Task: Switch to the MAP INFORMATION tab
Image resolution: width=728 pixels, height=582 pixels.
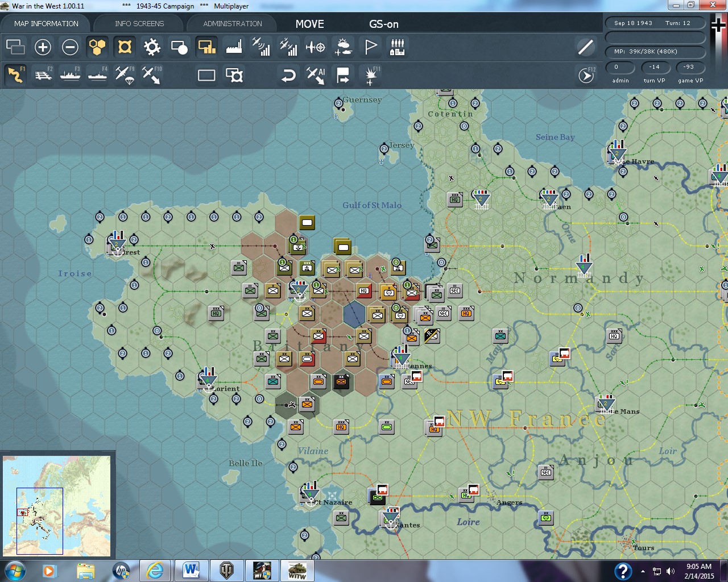Action: click(x=46, y=23)
